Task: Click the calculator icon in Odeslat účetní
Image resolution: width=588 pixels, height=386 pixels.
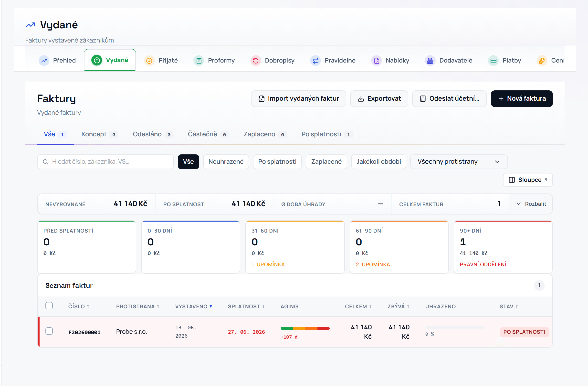Action: tap(423, 99)
